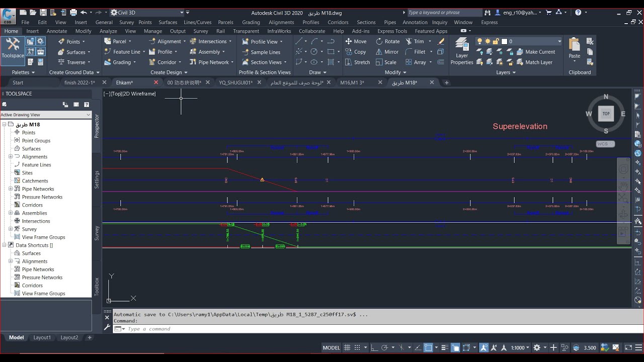Select Surfaces under the M18 drawing
Image resolution: width=644 pixels, height=362 pixels.
[x=31, y=149]
